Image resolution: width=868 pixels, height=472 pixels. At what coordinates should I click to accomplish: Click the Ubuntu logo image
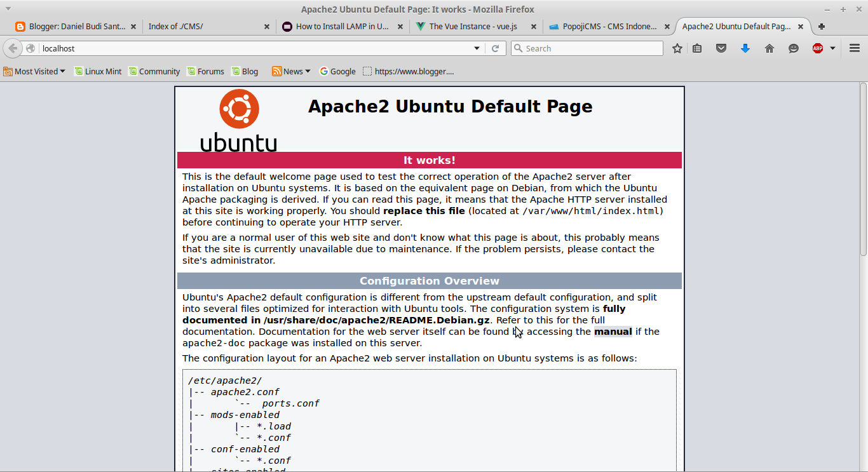click(239, 120)
